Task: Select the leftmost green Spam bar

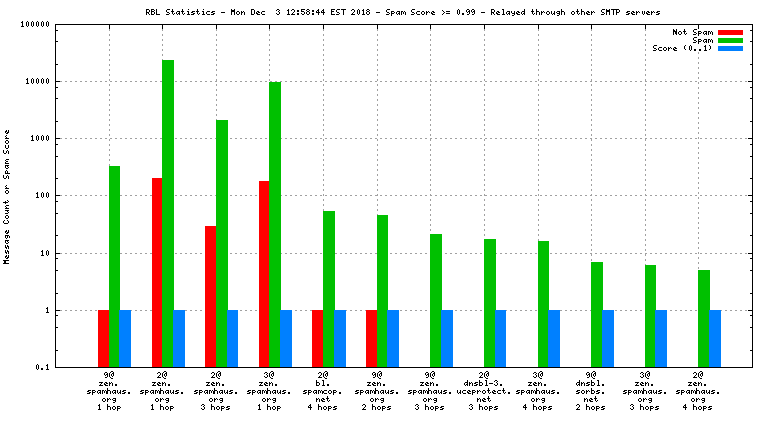Action: [x=115, y=266]
